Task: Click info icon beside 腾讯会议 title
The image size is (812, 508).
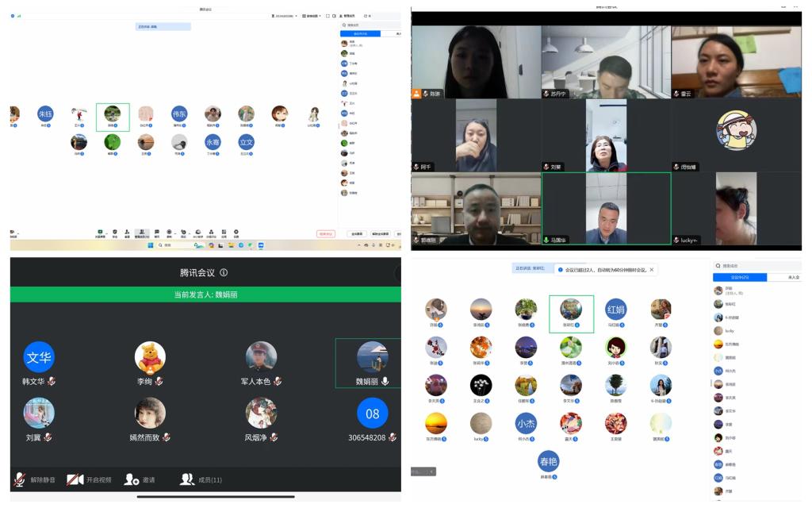Action: point(224,273)
